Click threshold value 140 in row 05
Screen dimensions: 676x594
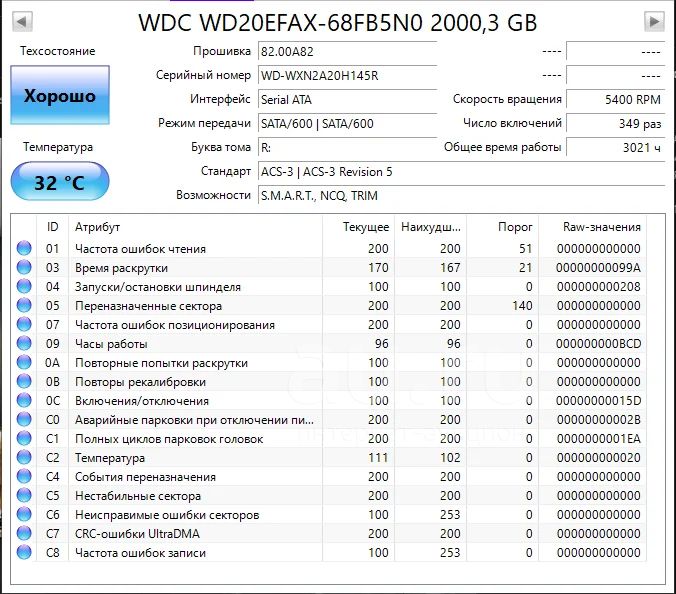(522, 306)
